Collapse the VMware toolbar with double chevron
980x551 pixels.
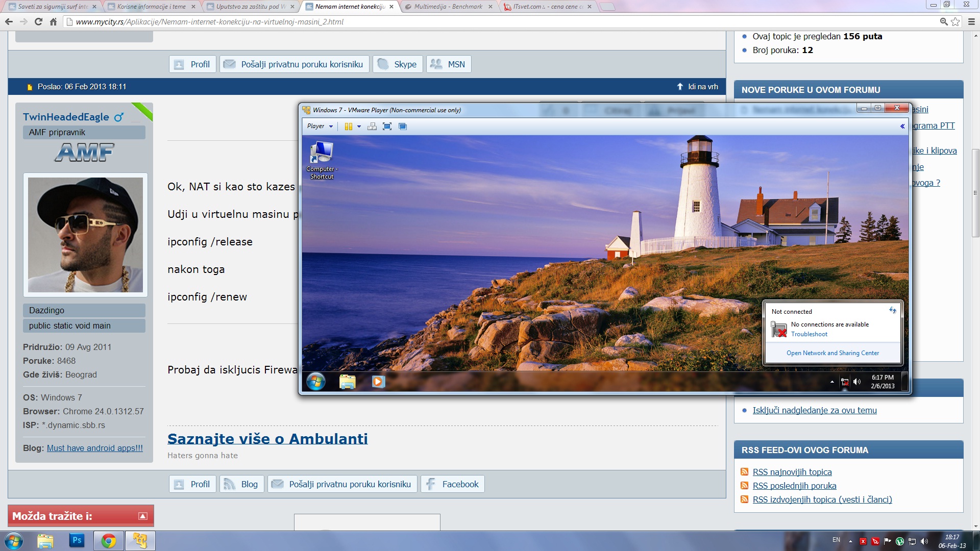[902, 127]
